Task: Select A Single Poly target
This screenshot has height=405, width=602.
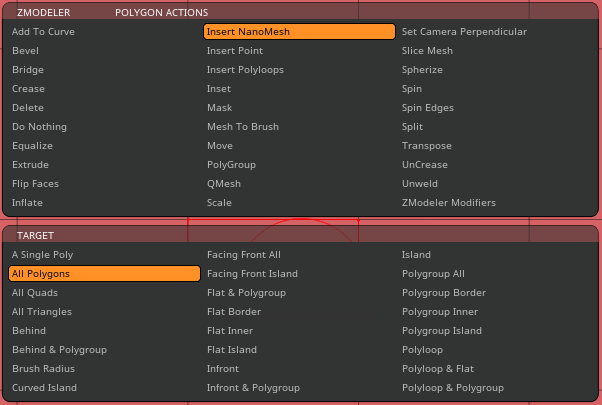Action: pyautogui.click(x=42, y=255)
